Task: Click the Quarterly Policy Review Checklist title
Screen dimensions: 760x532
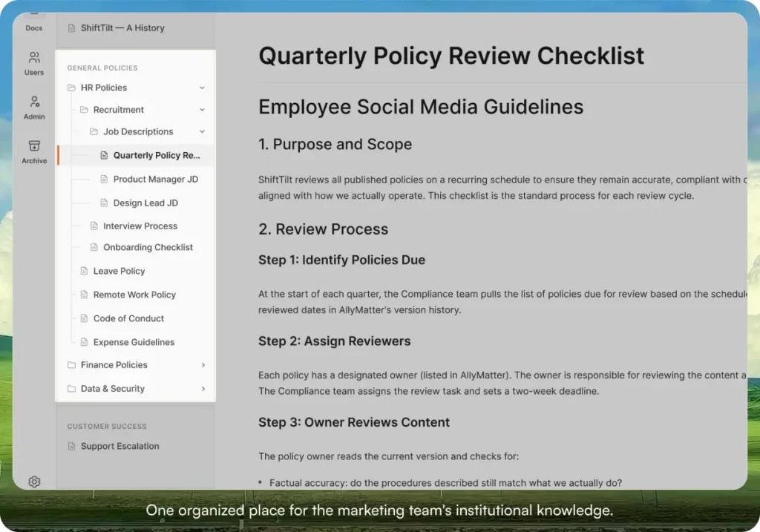Action: [451, 56]
